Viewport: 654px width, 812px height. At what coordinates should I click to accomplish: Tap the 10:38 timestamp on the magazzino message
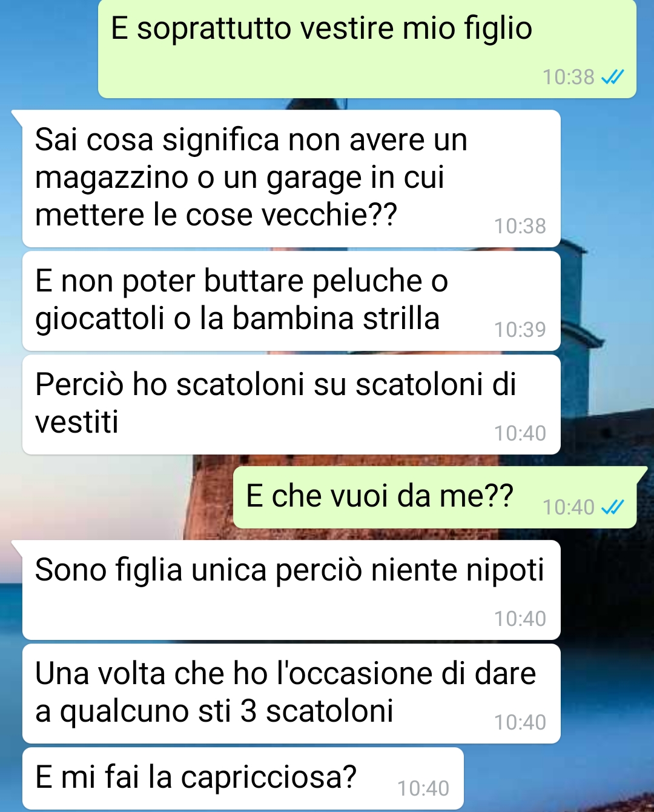(520, 226)
